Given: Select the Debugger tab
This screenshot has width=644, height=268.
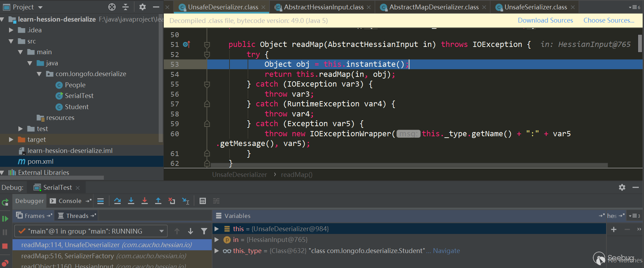Looking at the screenshot, I should 30,201.
